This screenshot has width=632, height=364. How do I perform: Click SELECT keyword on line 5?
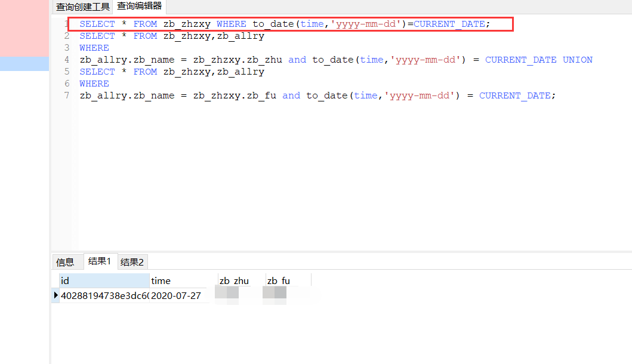pos(97,72)
